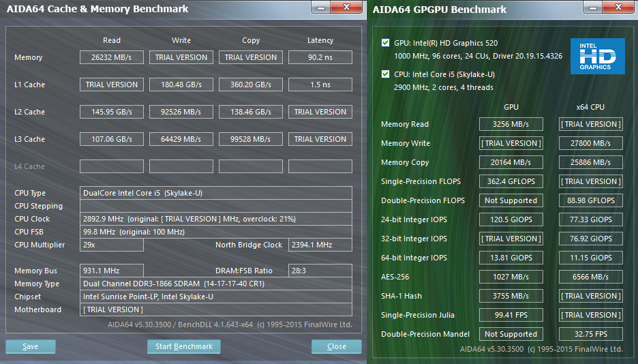Click the CPU Mandel 32.75 FPS value
The height and width of the screenshot is (364, 638).
pos(591,335)
